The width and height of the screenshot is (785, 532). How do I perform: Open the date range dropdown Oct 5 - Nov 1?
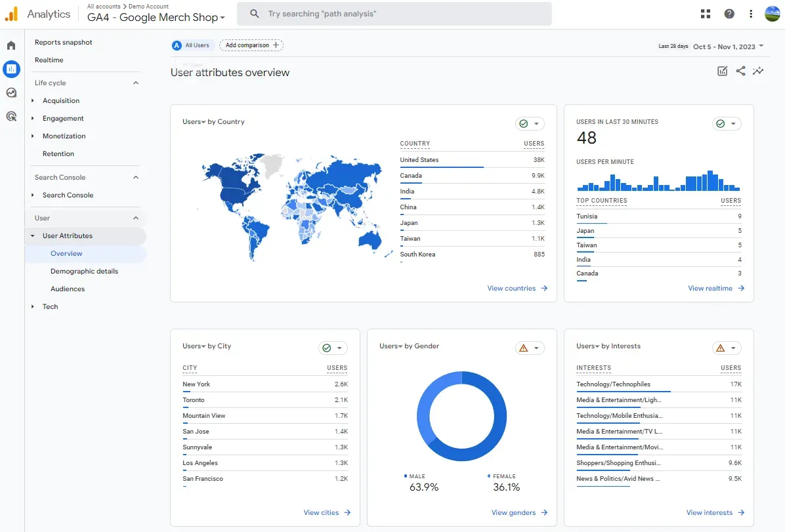pyautogui.click(x=729, y=47)
